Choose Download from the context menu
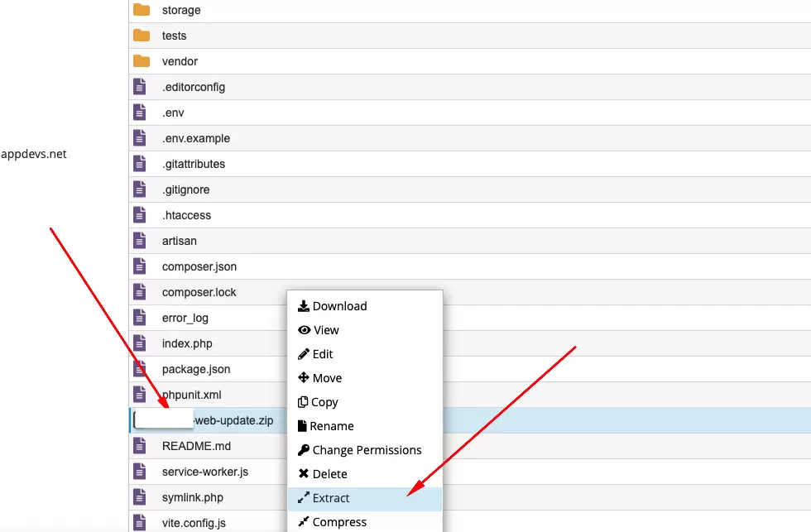The width and height of the screenshot is (811, 532). [x=339, y=306]
